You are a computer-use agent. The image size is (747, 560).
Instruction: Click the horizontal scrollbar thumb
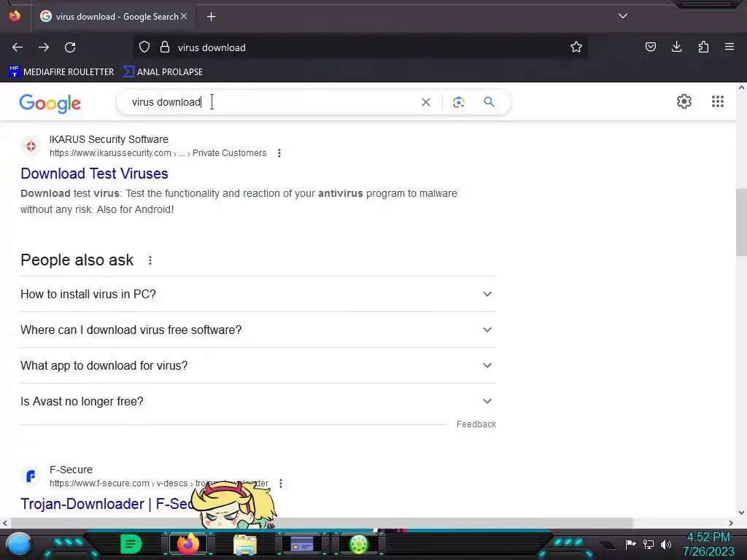[321, 523]
